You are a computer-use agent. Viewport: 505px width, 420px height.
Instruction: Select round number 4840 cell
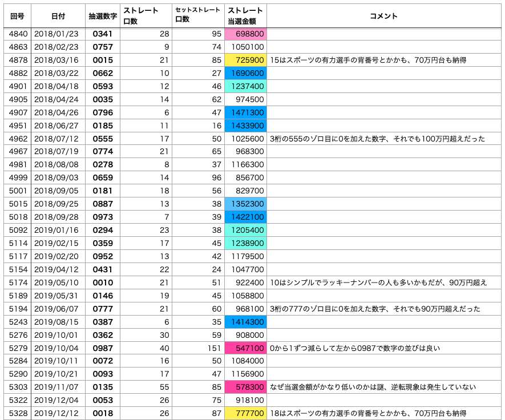[17, 34]
